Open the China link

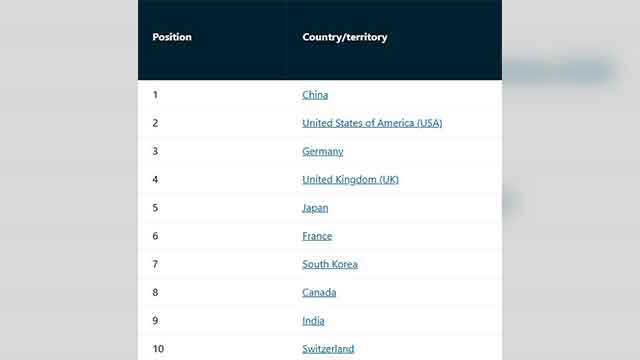(x=315, y=95)
